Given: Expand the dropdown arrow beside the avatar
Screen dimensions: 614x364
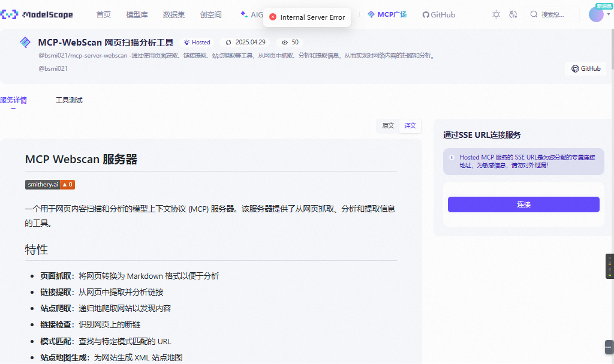Looking at the screenshot, I should [609, 14].
